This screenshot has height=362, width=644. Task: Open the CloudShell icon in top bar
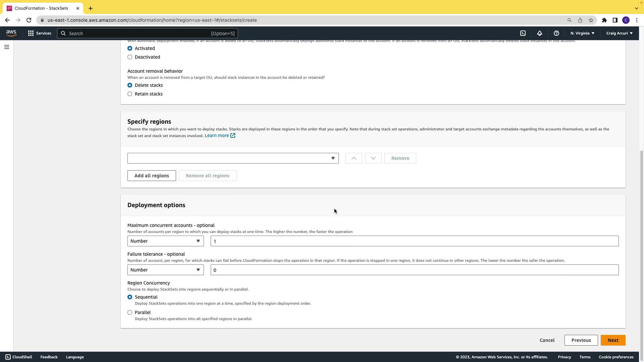click(523, 33)
